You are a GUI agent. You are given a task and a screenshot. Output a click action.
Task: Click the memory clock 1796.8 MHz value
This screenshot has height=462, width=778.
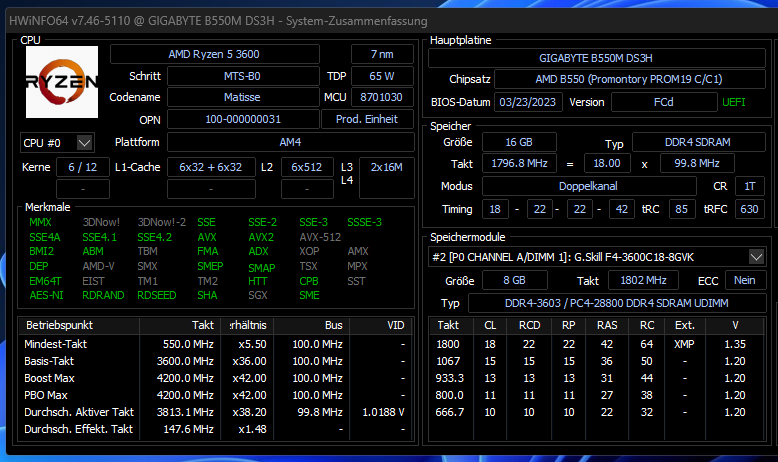(519, 163)
